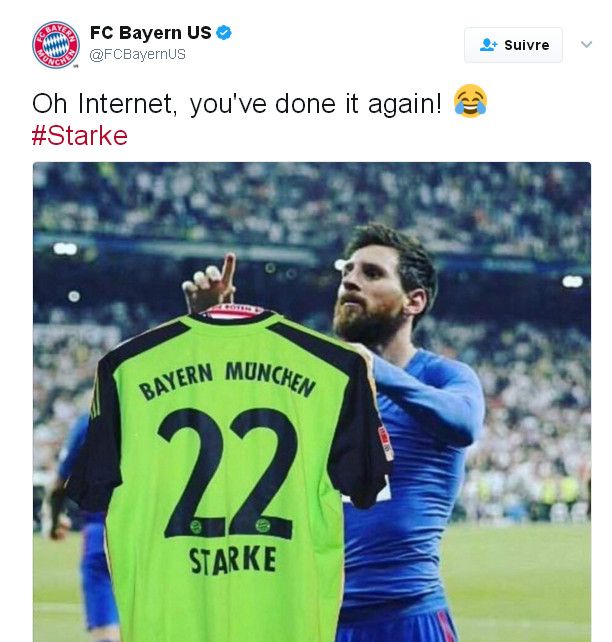Open the attached jersey photo
Screen dimensions: 612x642
tap(312, 402)
